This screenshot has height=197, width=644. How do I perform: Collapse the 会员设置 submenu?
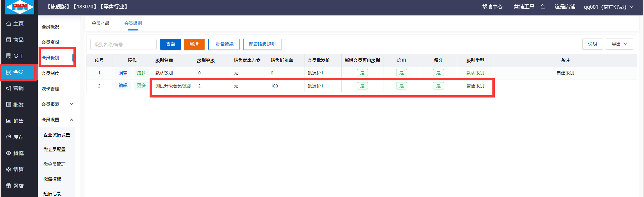tap(57, 120)
